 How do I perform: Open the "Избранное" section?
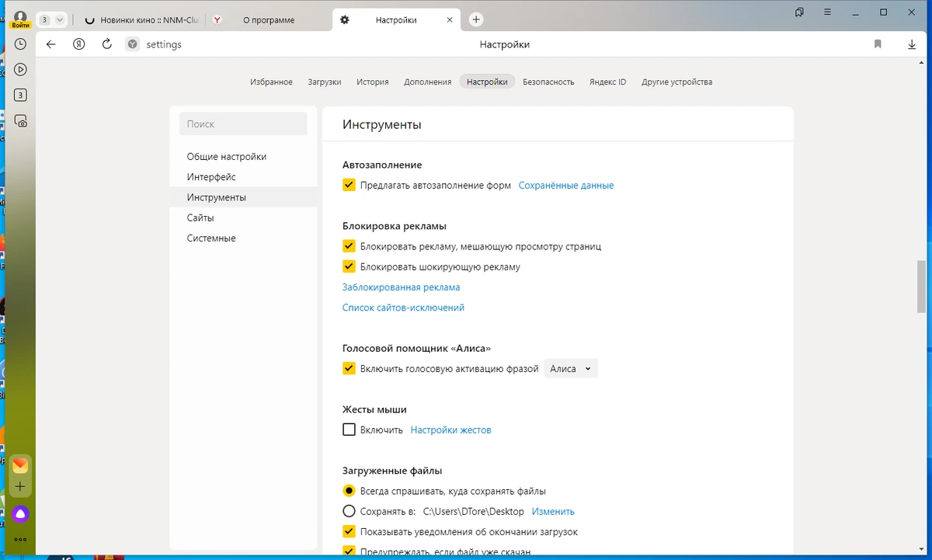(271, 82)
